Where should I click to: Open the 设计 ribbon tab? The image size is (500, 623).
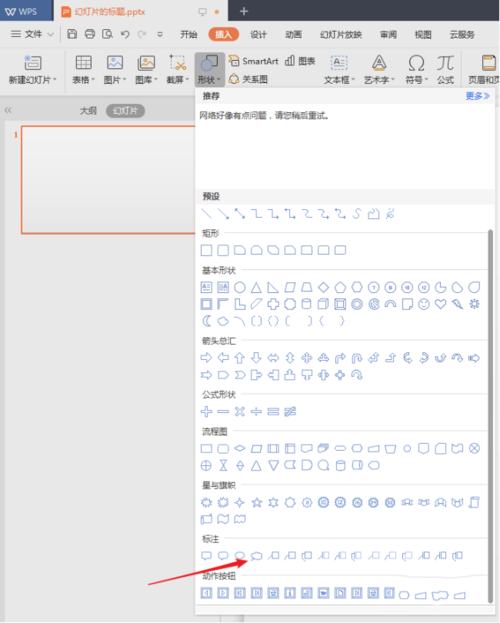click(x=258, y=35)
